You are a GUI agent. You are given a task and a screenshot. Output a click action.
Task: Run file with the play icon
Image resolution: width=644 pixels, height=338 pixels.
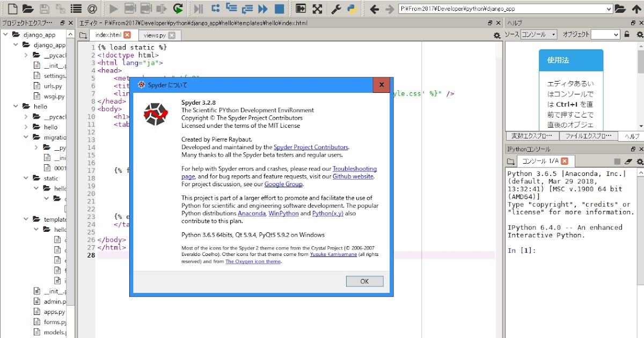pos(113,9)
